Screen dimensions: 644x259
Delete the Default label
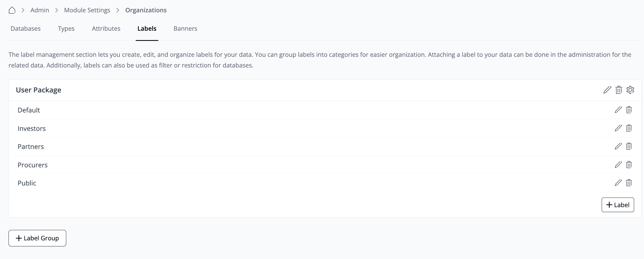[x=629, y=110]
